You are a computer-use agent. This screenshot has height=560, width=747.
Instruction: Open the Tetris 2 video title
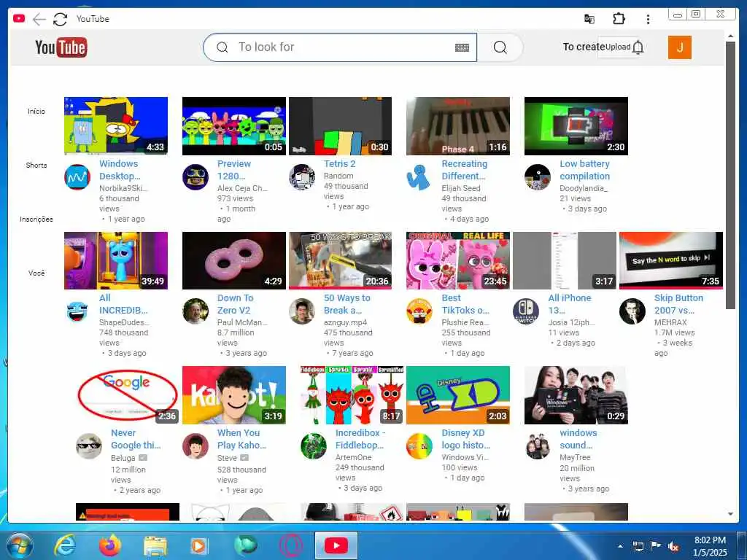click(x=340, y=164)
